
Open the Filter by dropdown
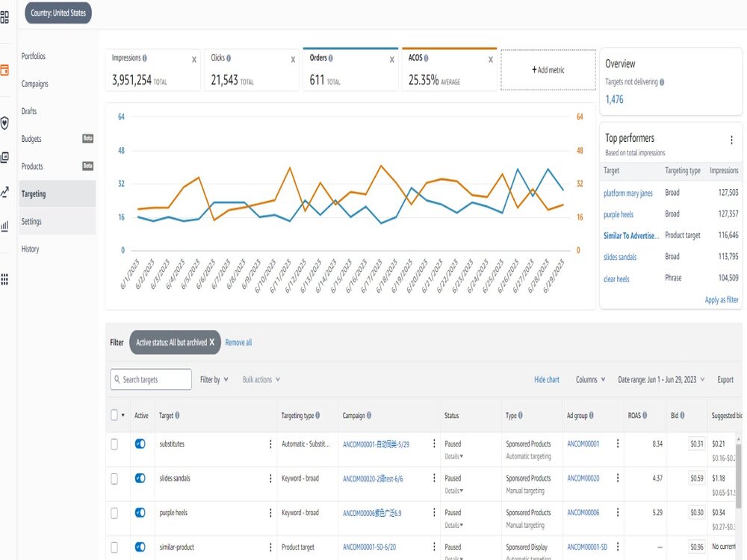(x=214, y=379)
